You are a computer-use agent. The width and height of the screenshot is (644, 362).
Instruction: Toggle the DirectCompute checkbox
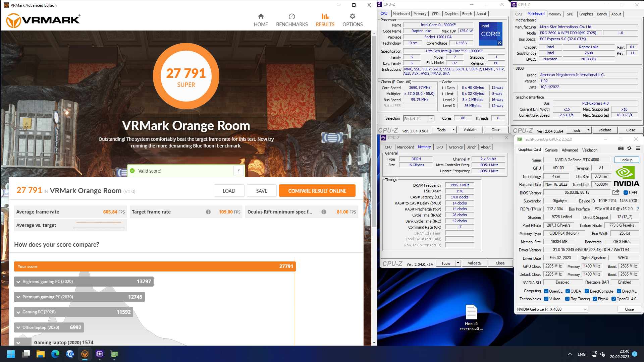(587, 291)
